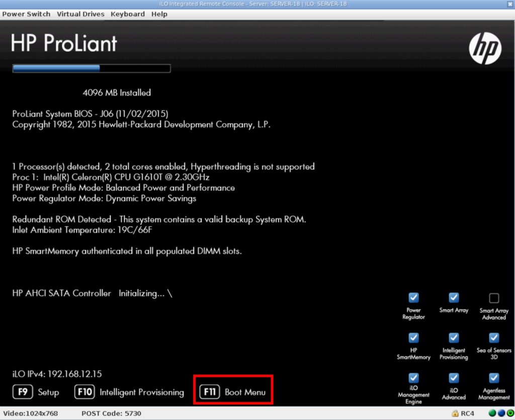This screenshot has width=515, height=420.
Task: Click the blue status indicator
Action: point(501,413)
